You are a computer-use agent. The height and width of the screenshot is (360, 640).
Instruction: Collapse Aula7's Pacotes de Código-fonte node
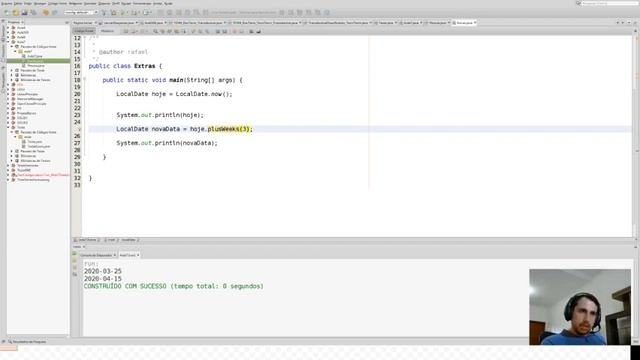[x=12, y=47]
